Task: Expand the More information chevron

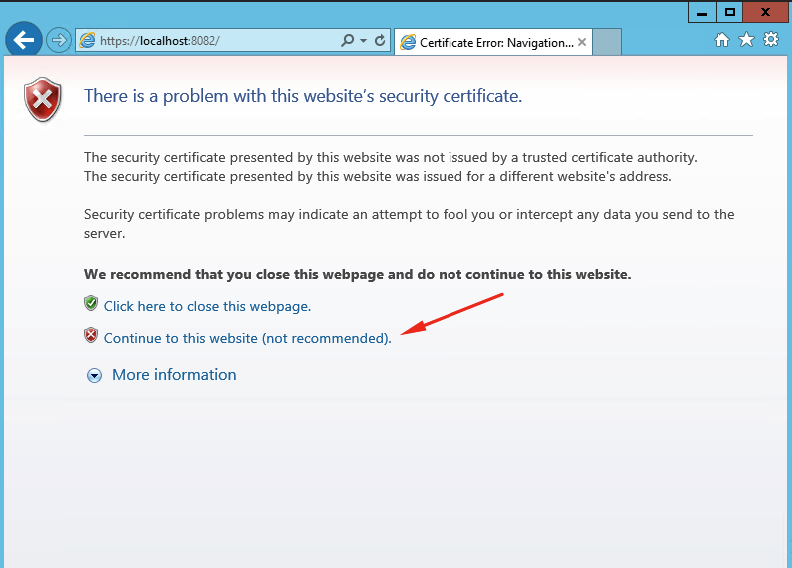Action: 94,375
